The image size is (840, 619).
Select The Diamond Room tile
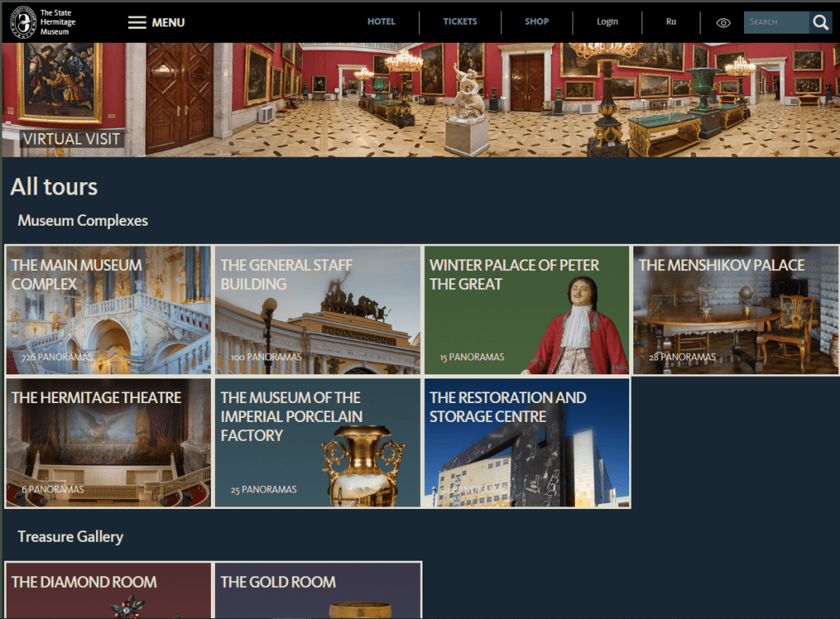[108, 590]
